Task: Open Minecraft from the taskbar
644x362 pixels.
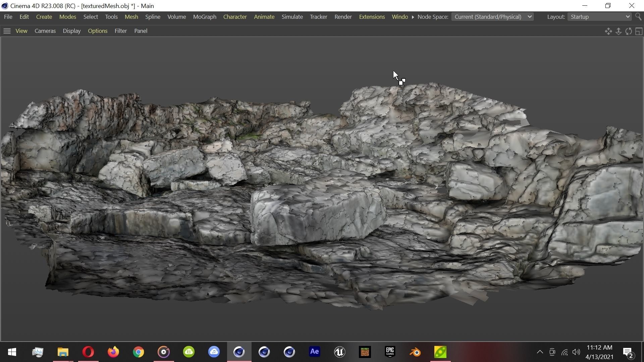Action: [365, 352]
